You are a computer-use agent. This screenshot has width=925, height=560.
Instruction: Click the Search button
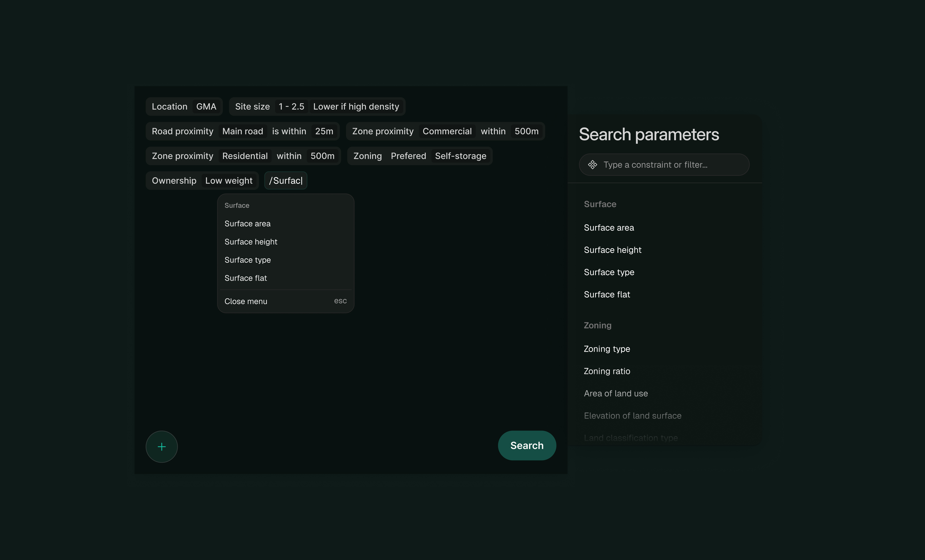coord(527,445)
